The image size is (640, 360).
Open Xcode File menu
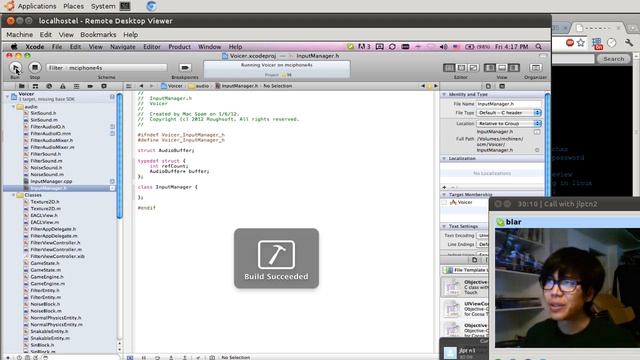pos(57,47)
